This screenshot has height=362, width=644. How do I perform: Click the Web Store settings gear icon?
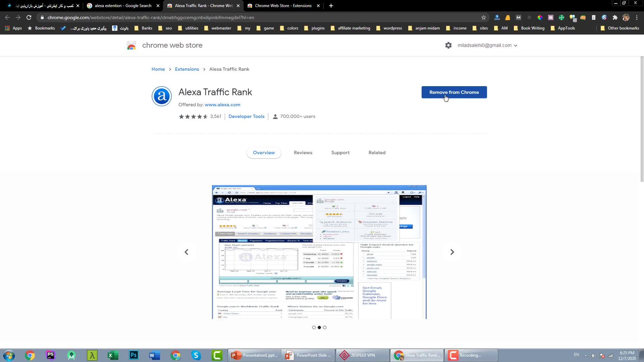pos(448,45)
